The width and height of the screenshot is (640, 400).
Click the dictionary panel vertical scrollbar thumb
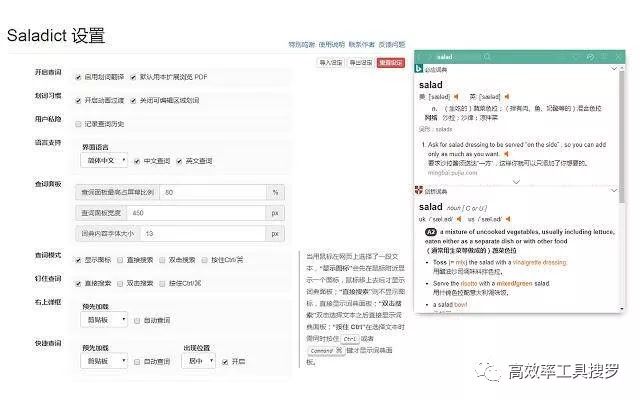tap(622, 137)
